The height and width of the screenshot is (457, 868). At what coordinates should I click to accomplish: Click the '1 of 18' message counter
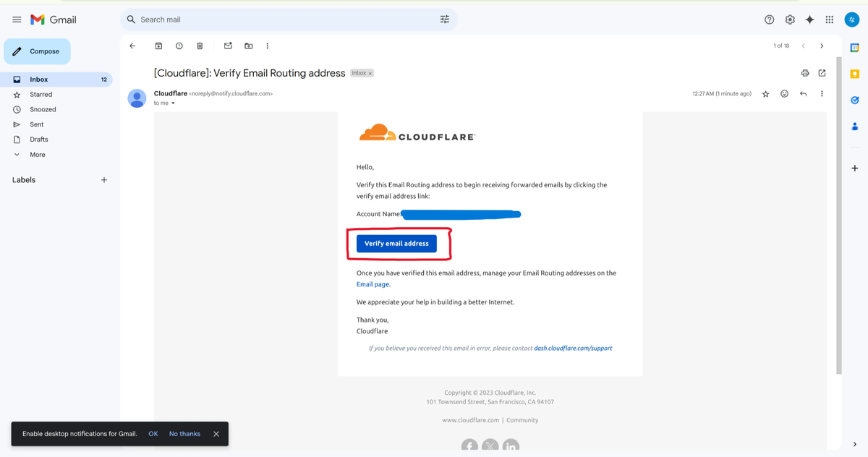pos(781,46)
